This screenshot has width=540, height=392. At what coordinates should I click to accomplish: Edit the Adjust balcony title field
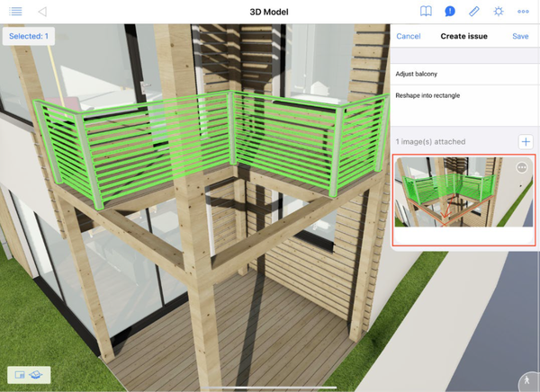click(x=464, y=74)
